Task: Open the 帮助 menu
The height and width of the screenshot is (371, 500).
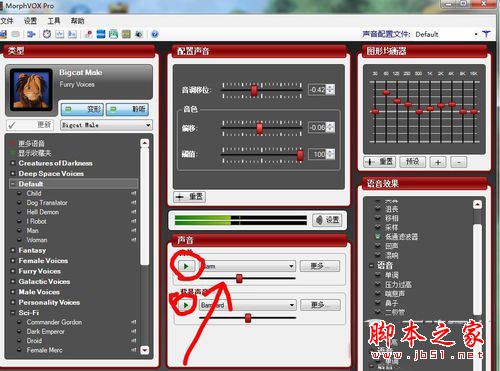Action: pos(77,21)
